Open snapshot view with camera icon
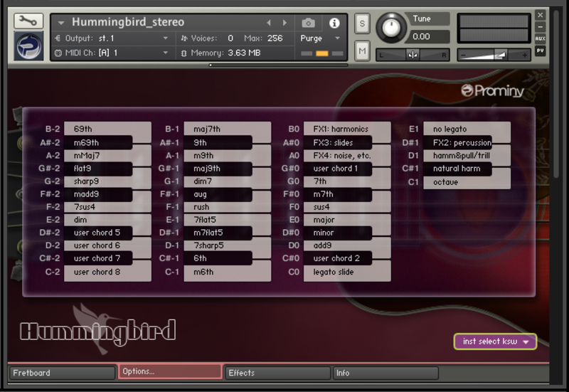569x392 pixels. (308, 23)
